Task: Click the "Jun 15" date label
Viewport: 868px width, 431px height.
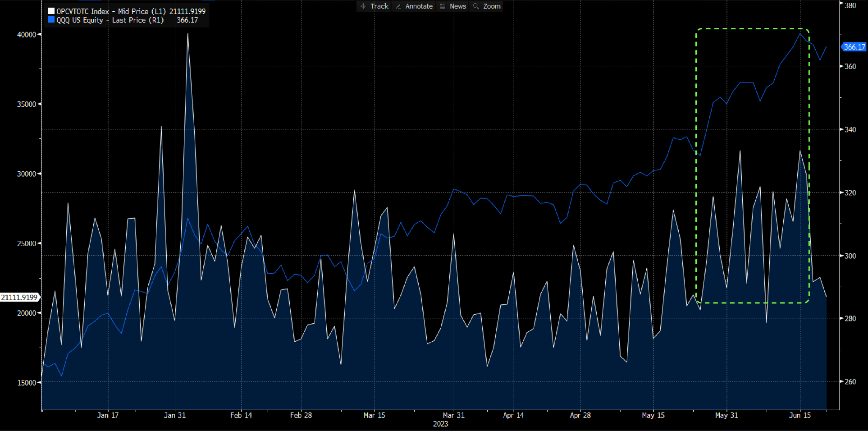Action: [x=800, y=415]
